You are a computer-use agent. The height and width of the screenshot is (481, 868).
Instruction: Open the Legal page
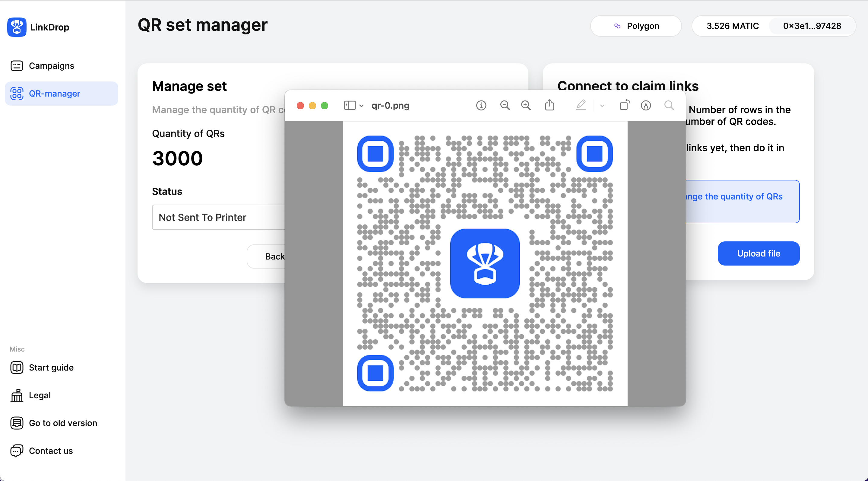tap(40, 395)
